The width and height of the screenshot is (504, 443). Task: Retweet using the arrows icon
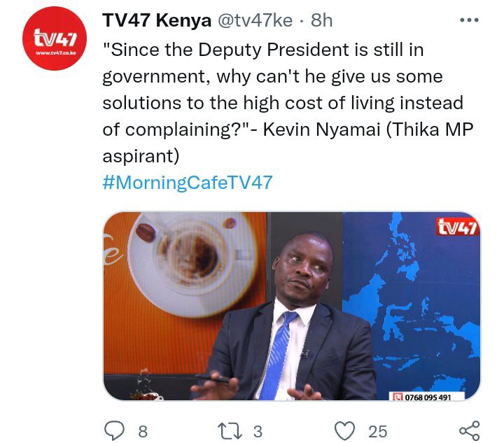[230, 431]
